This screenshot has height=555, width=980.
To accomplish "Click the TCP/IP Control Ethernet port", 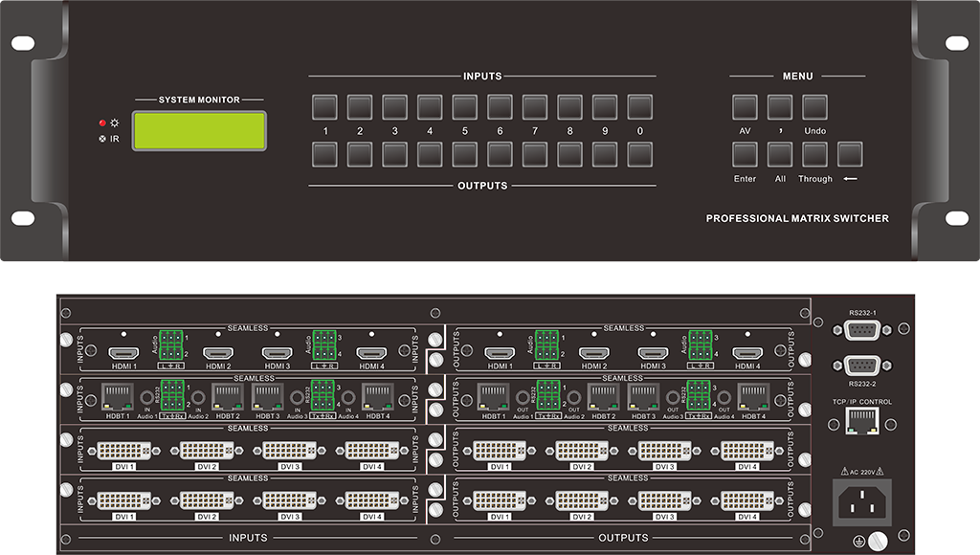I will [x=861, y=422].
